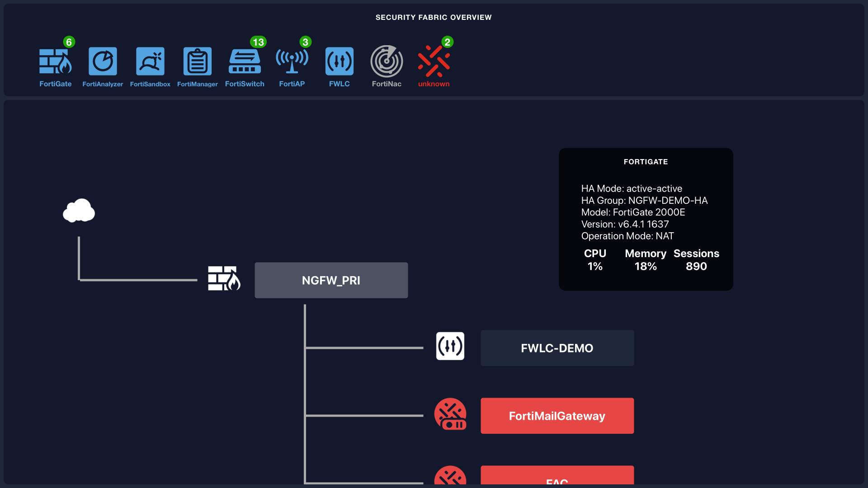The width and height of the screenshot is (868, 488).
Task: Select the FWLC-DEMO node icon
Action: [450, 346]
